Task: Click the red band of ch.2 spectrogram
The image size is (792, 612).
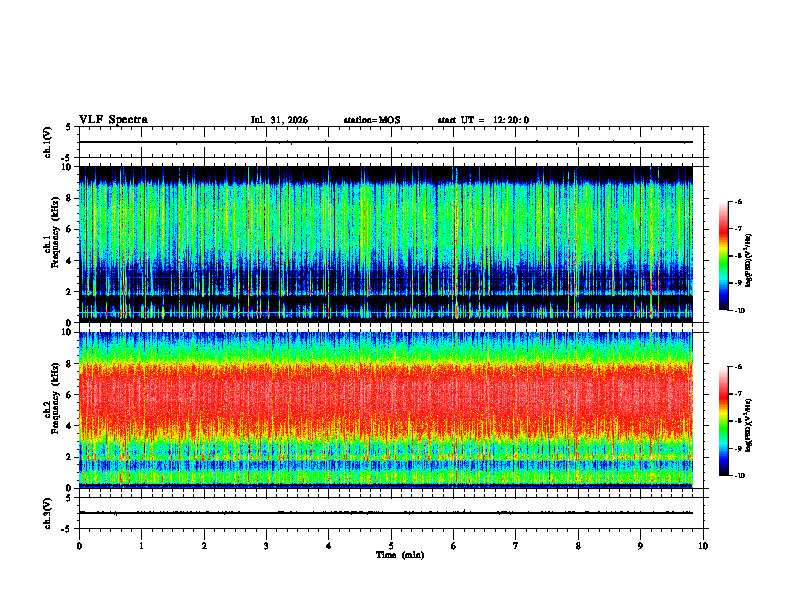Action: pyautogui.click(x=386, y=394)
